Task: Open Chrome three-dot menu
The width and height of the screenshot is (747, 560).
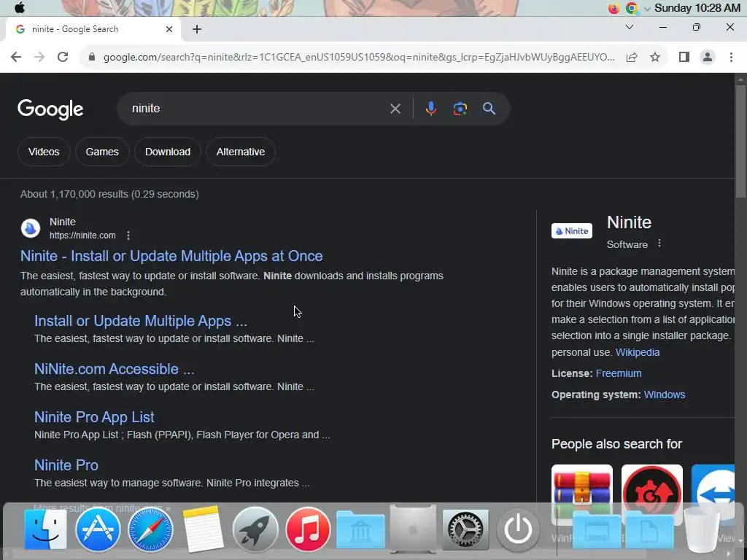Action: tap(731, 57)
